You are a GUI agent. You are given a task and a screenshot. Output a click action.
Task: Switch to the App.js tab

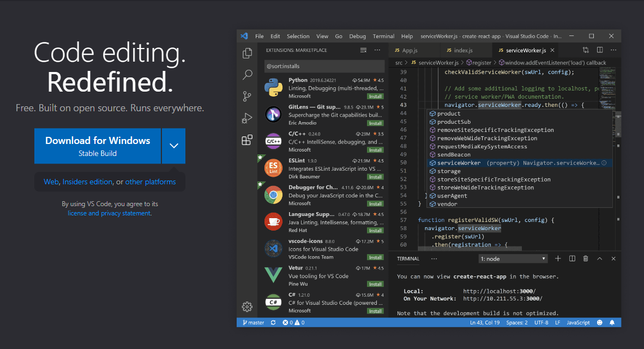pos(414,50)
